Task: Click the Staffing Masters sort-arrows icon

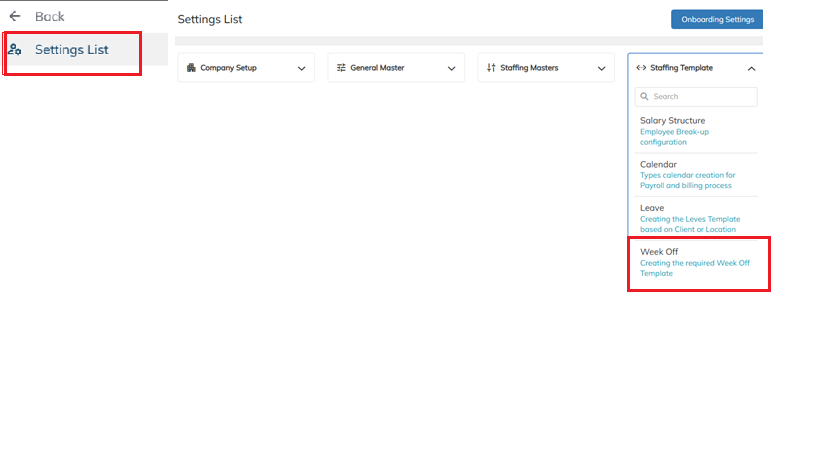Action: pos(491,68)
